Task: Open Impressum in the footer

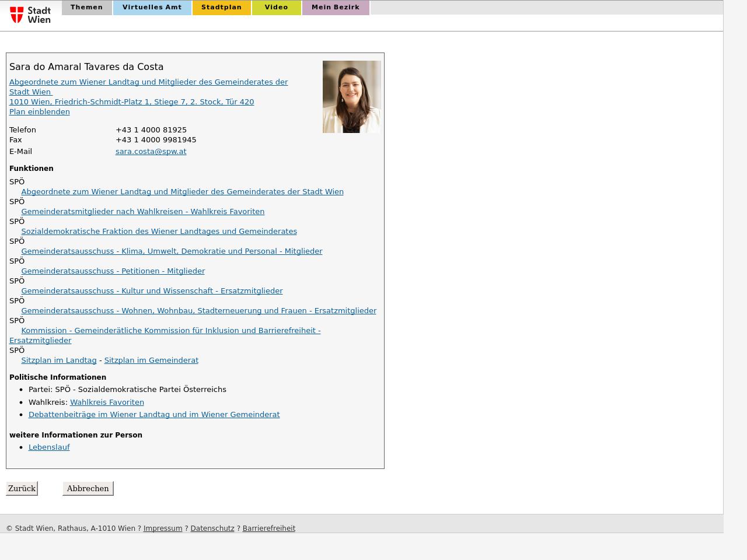Action: tap(163, 528)
